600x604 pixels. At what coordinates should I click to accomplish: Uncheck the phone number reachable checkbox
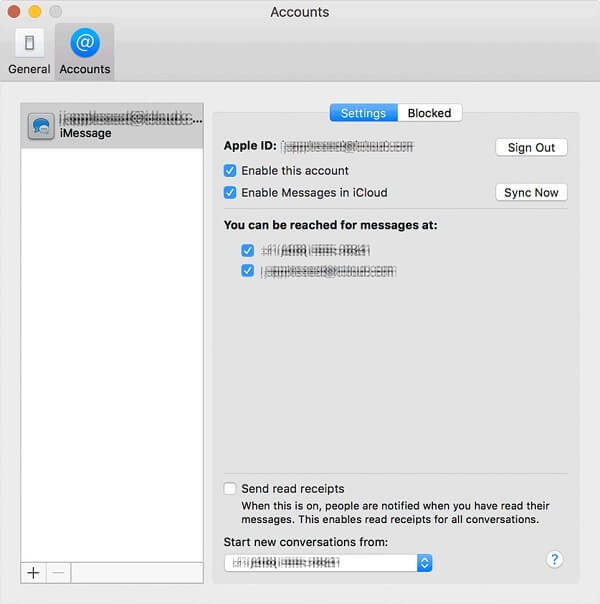coord(248,250)
